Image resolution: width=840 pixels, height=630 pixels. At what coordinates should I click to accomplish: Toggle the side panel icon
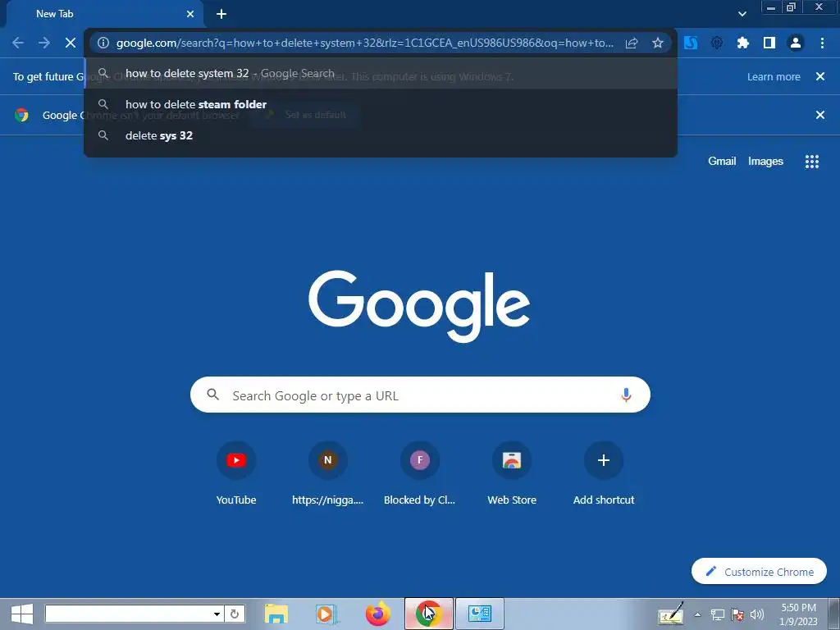tap(769, 43)
